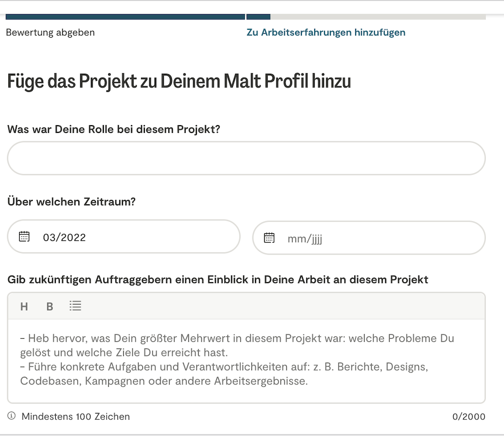Select the Zu Arbeitserfahrungen hinzufügen step
504x436 pixels.
(x=326, y=33)
